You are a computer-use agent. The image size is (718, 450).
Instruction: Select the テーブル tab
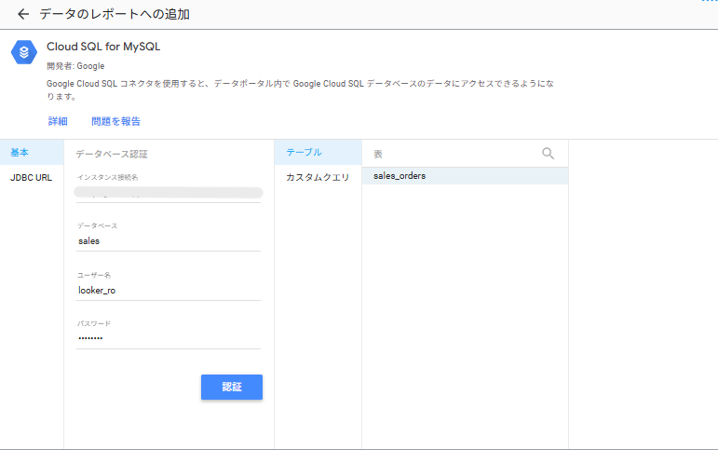point(318,152)
